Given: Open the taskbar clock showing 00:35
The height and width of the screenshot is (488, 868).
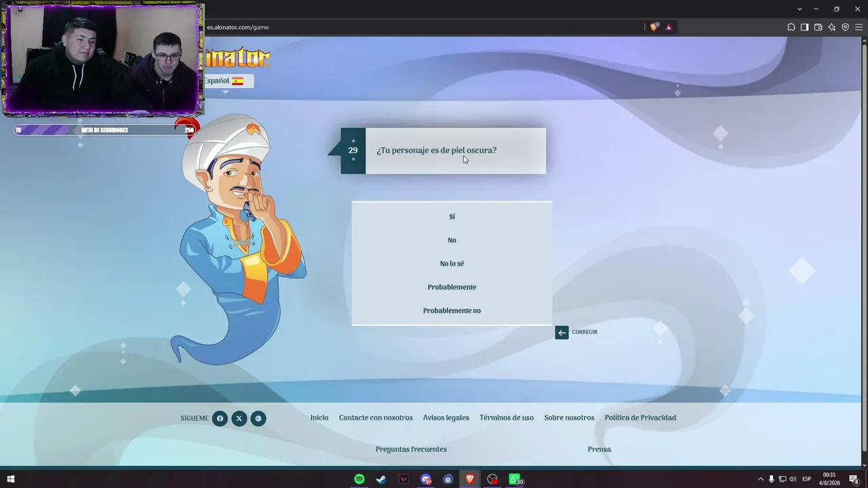Looking at the screenshot, I should point(829,479).
